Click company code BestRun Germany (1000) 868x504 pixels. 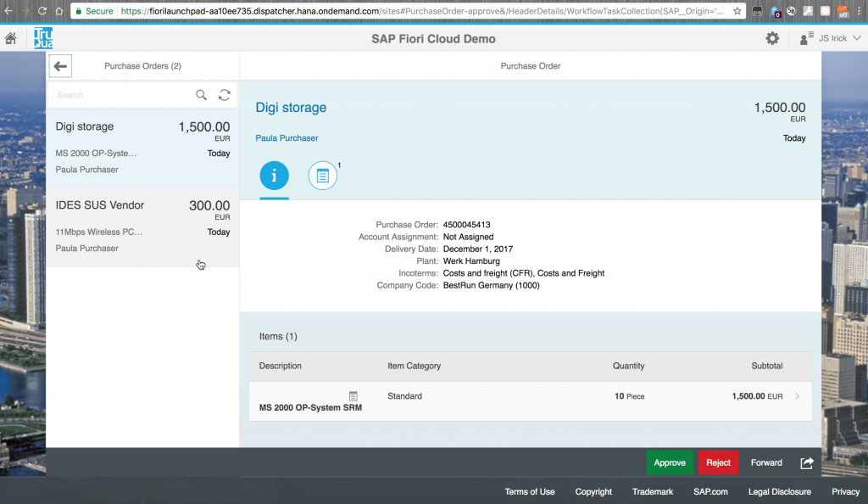point(491,285)
